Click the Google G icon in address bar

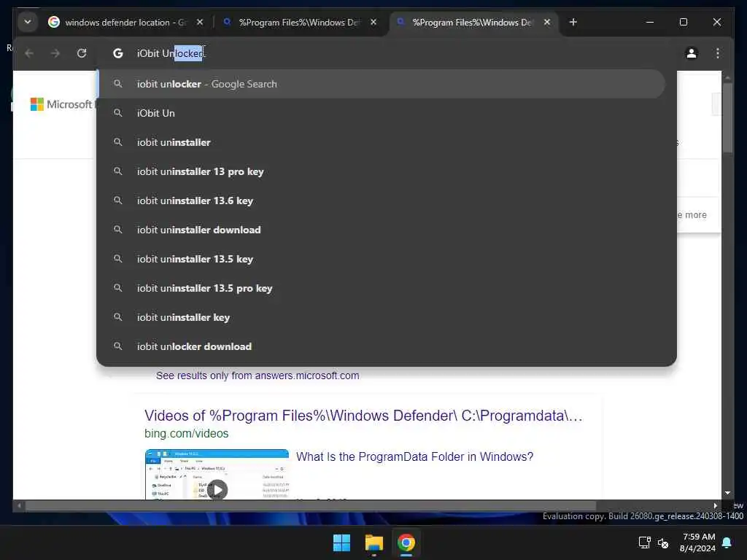click(117, 53)
